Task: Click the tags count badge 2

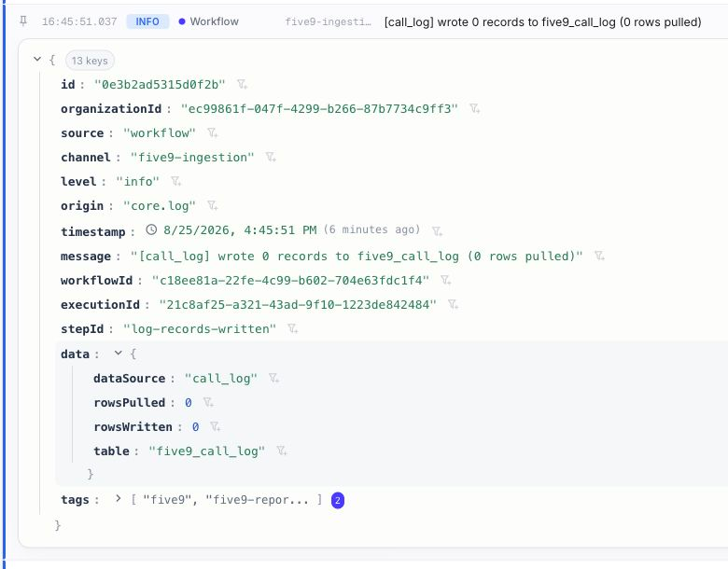Action: 338,500
